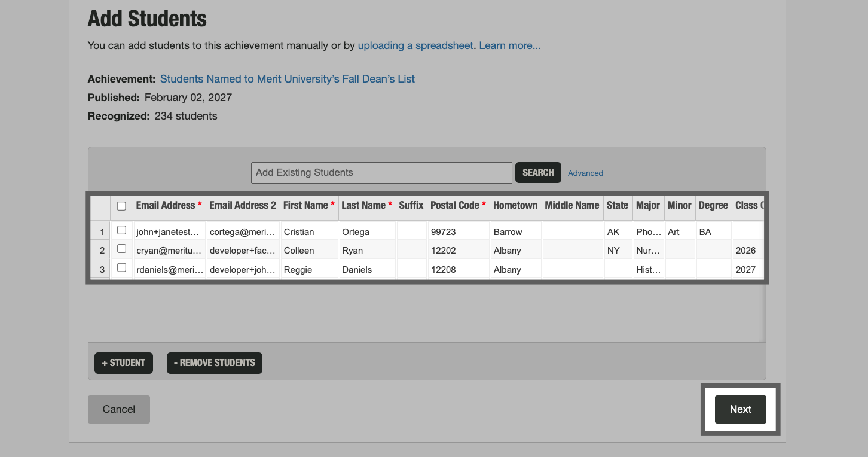
Task: Click Reggie Daniels' 2027 class year cell
Action: pyautogui.click(x=746, y=269)
